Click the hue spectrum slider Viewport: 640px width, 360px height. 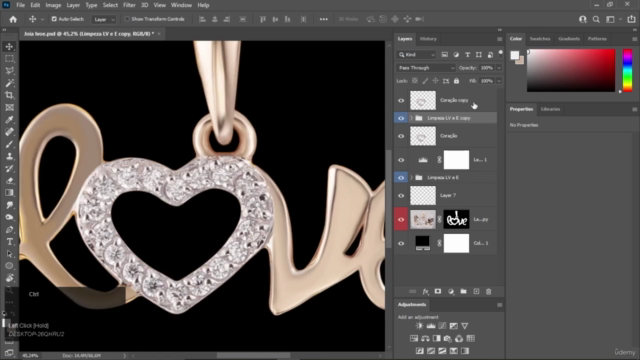pos(628,70)
